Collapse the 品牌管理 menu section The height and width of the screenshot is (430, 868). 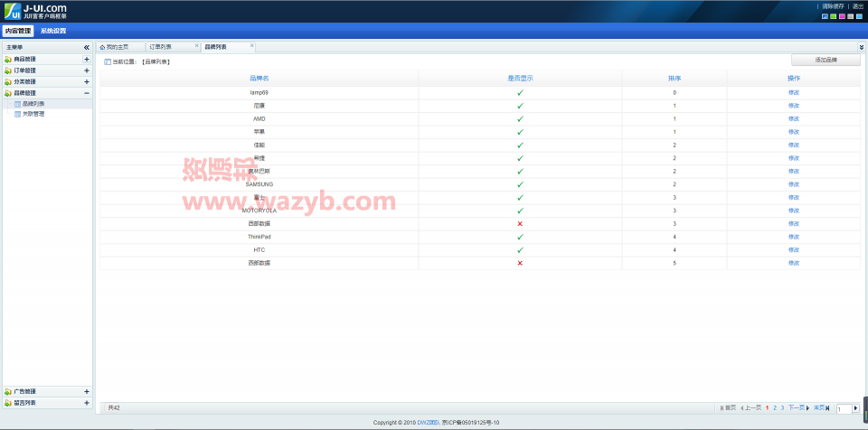[87, 93]
